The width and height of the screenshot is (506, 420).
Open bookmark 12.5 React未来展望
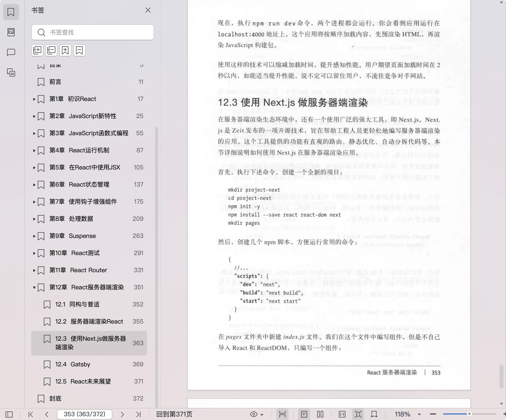(89, 381)
